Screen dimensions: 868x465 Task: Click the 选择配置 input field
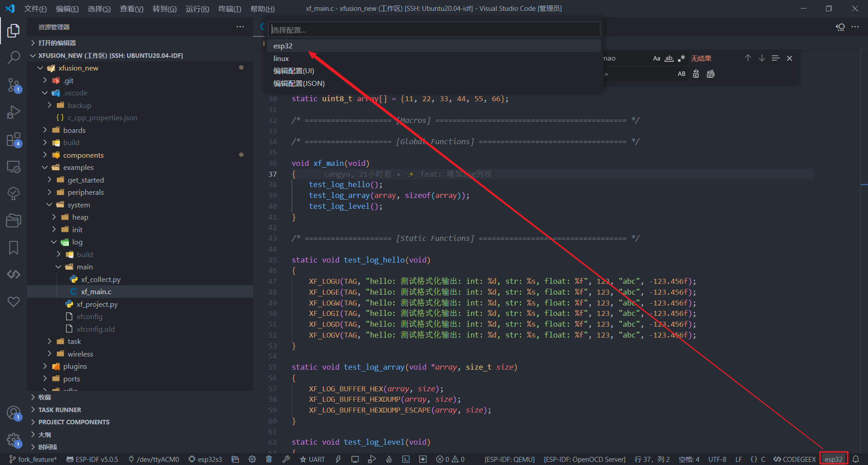(434, 30)
